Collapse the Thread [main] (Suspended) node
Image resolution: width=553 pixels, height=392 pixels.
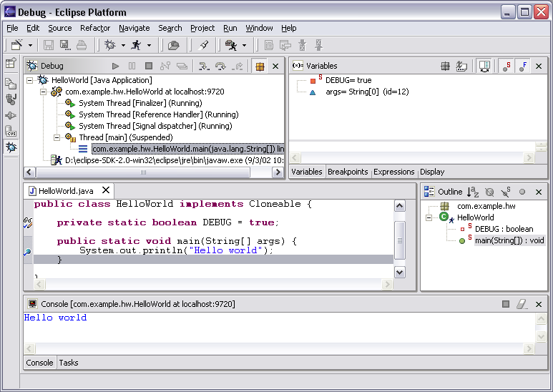(x=57, y=137)
